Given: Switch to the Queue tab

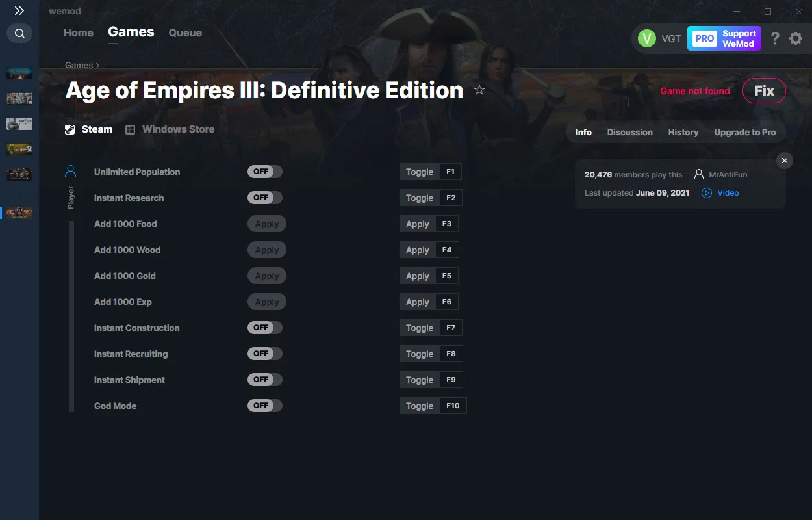Looking at the screenshot, I should coord(185,32).
